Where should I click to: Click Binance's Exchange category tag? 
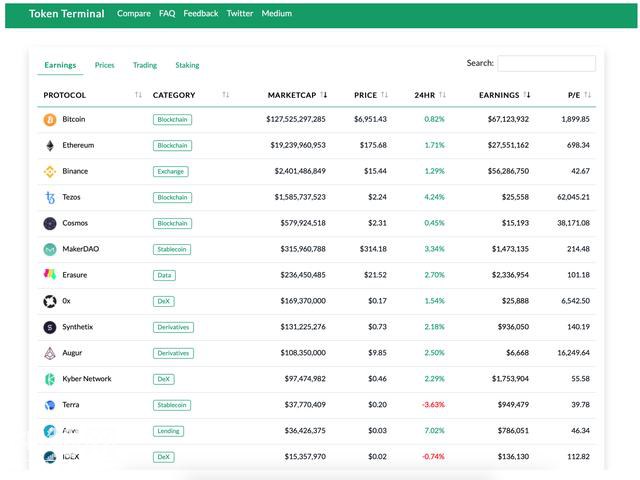(171, 171)
